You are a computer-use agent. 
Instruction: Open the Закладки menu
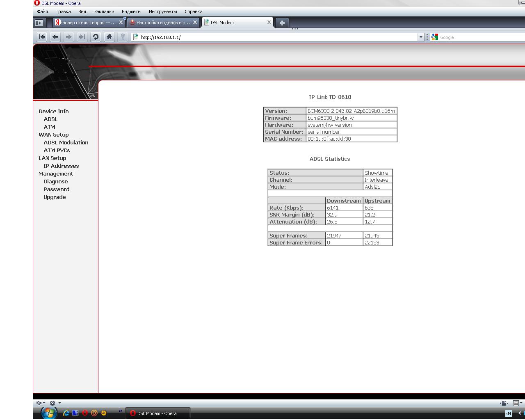click(104, 11)
